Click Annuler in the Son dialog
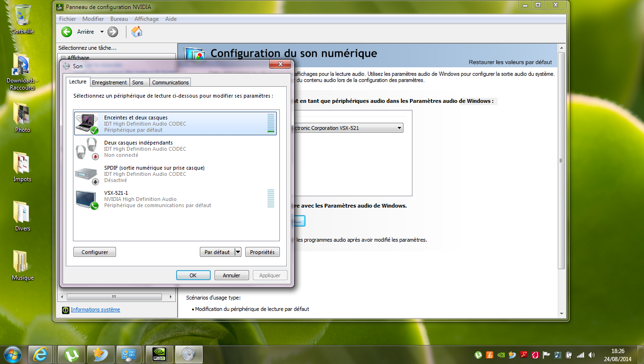Screen dimensions: 644x364 pyautogui.click(x=232, y=275)
